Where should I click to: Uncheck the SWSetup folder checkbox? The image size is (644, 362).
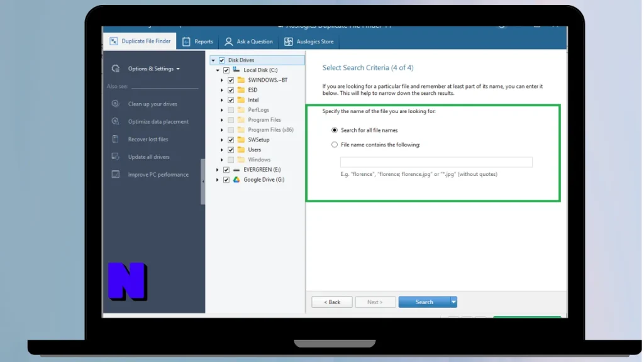[x=231, y=140]
